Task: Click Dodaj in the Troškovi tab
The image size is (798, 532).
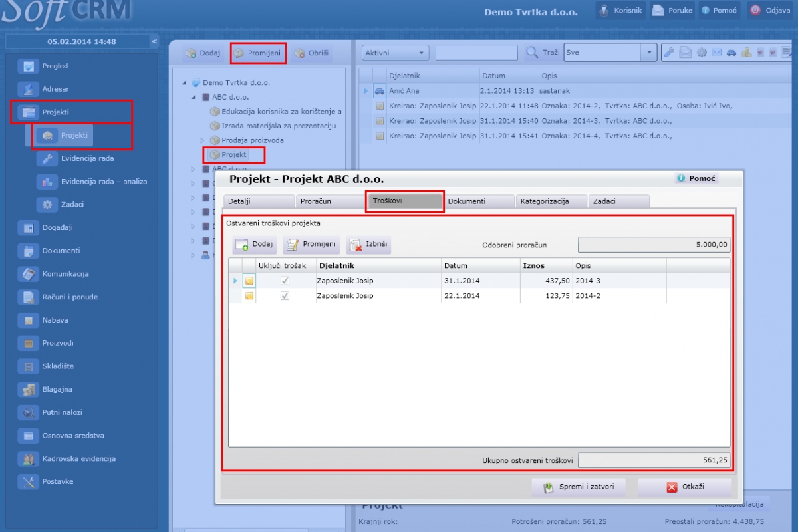Action: coord(255,245)
